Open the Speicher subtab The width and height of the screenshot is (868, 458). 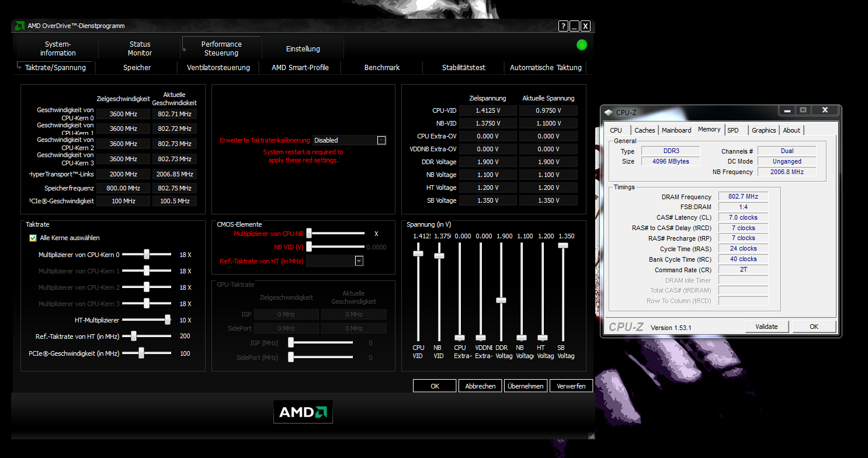click(x=137, y=67)
